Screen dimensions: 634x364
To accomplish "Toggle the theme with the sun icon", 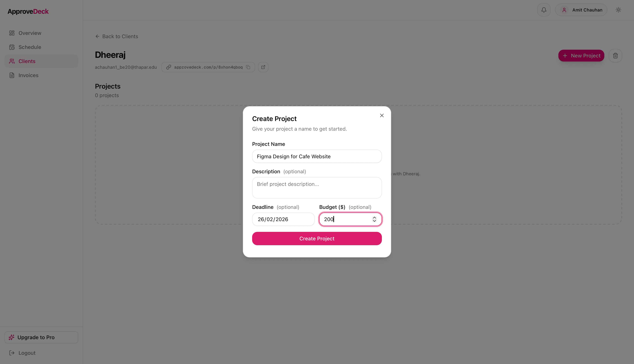I will 618,10.
